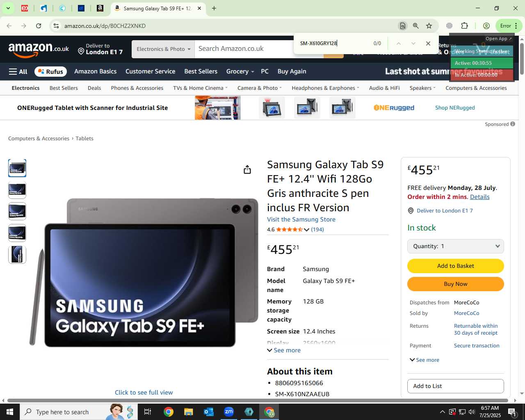Open the Chrome profile icon
The image size is (525, 420).
(x=486, y=26)
